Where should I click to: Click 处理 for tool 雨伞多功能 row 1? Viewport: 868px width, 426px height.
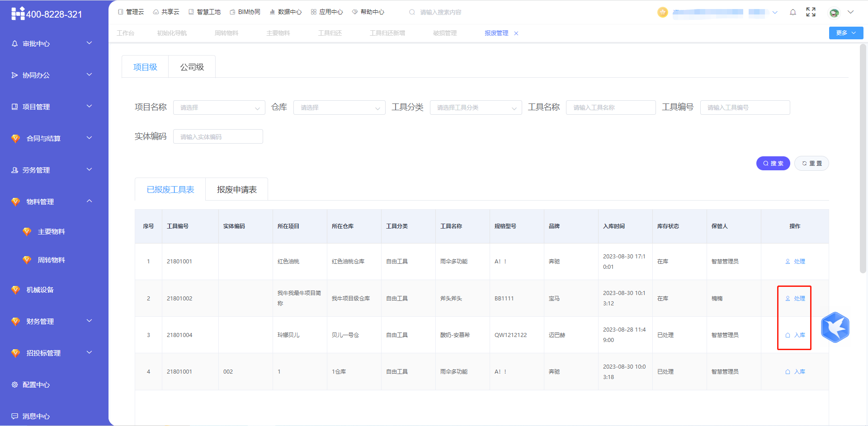pyautogui.click(x=795, y=262)
